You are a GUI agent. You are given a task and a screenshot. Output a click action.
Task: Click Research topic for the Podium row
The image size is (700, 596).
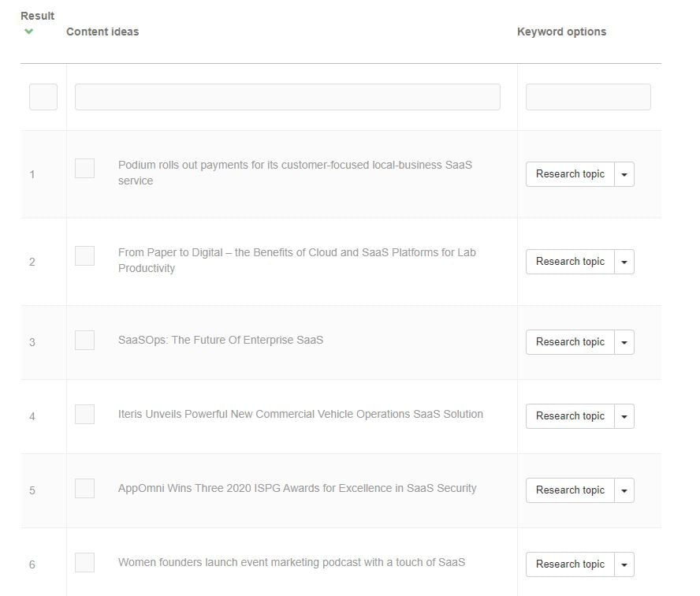570,174
